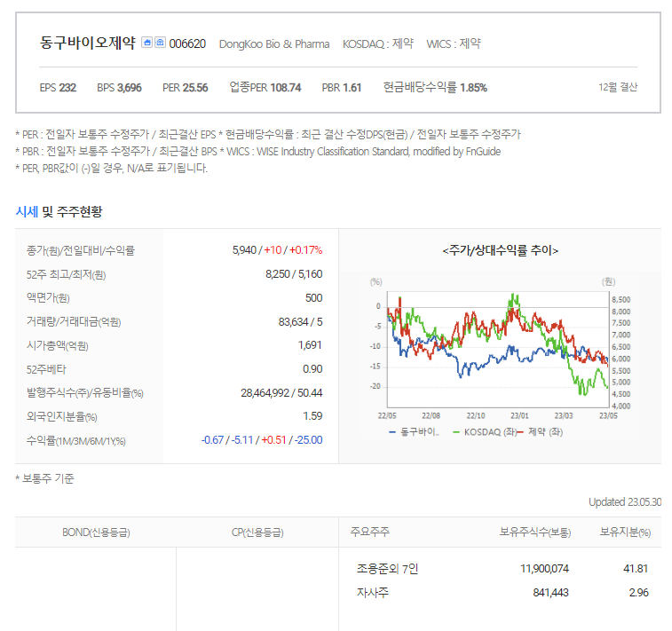Select the BPS 3,696 value
Screen dimensions: 672x631
pos(119,88)
